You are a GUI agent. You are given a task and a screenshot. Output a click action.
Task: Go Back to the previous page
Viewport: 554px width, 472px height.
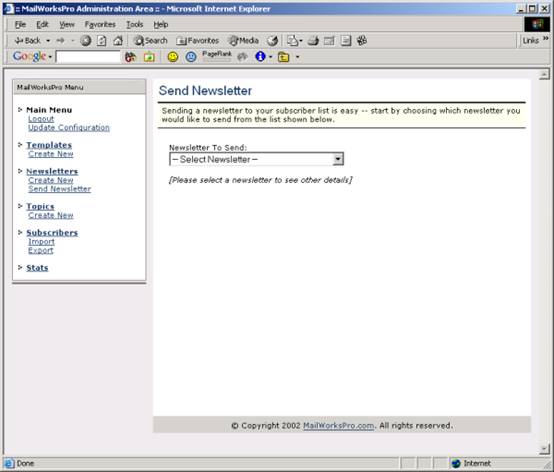(x=28, y=41)
